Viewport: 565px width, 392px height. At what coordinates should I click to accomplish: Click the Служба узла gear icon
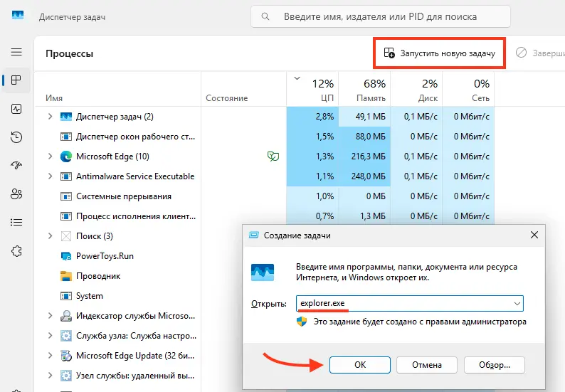coord(66,336)
